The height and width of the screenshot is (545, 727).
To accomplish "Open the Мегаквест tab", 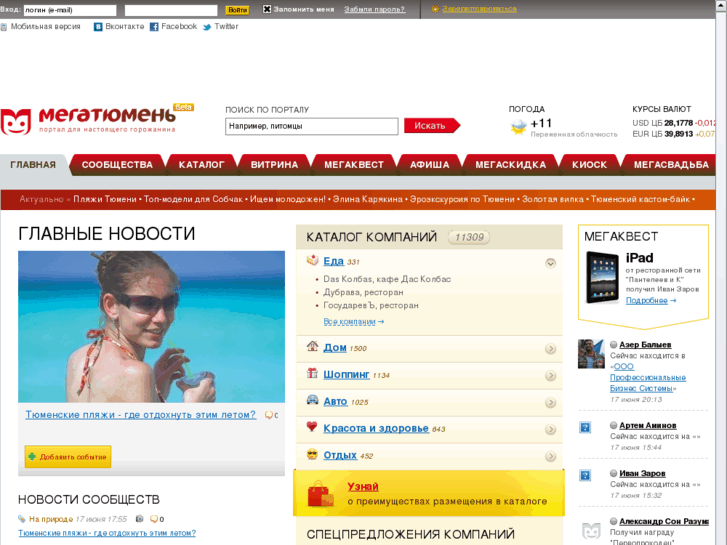I will pos(354,165).
